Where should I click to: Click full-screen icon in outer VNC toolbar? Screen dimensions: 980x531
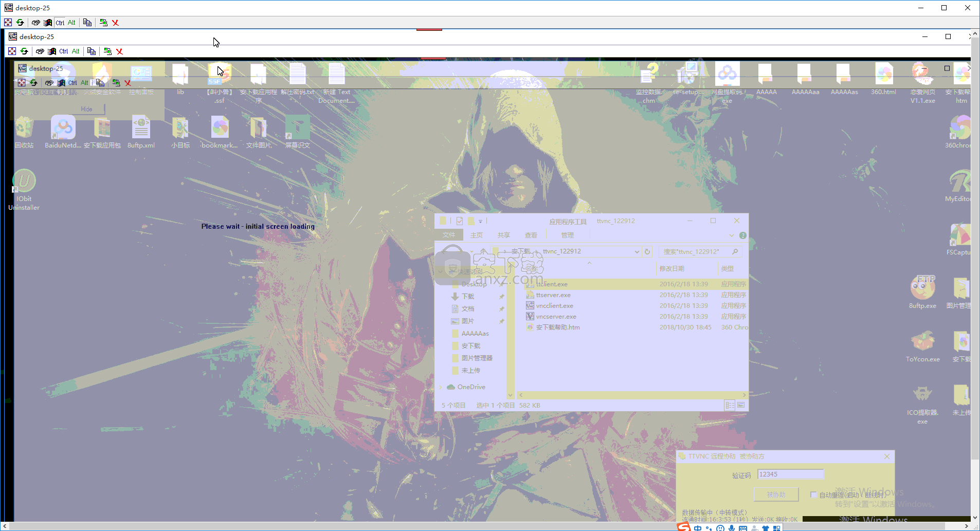tap(8, 23)
